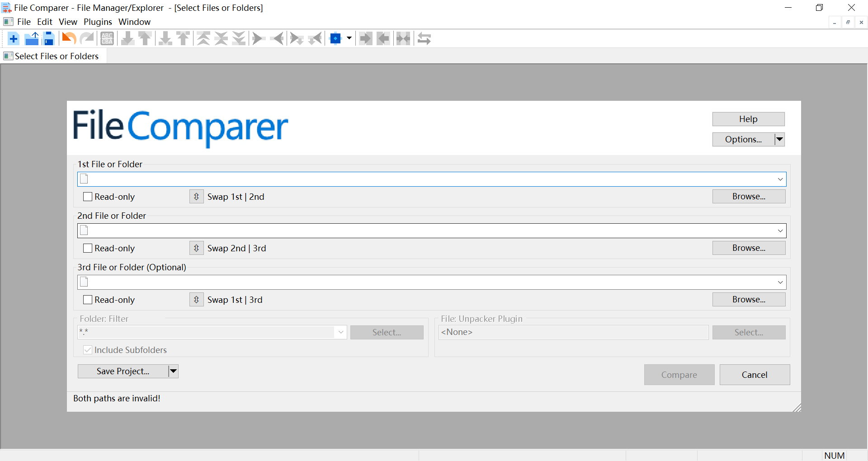Click the inner document minimize button
868x461 pixels.
coord(835,22)
